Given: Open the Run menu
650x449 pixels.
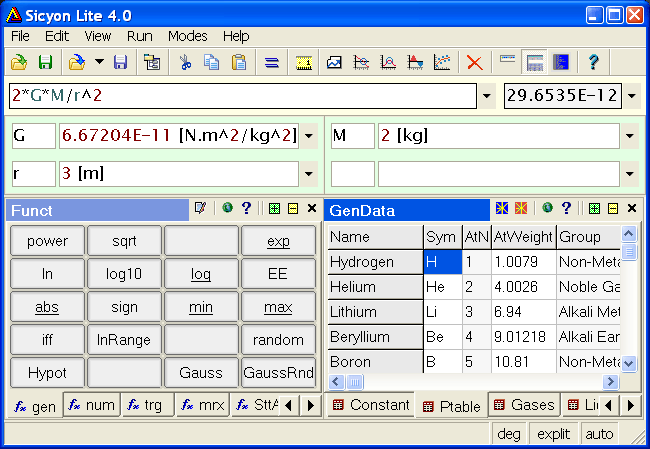Looking at the screenshot, I should (140, 36).
